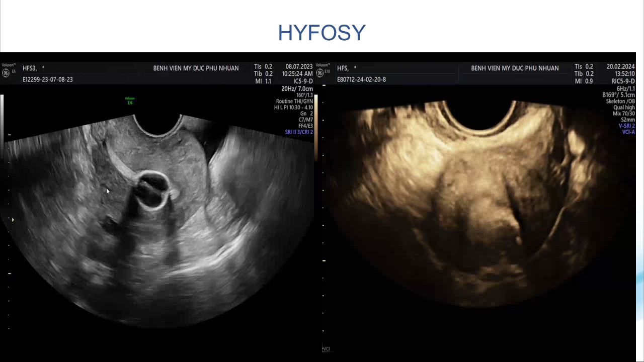The height and width of the screenshot is (362, 644).
Task: Click the right BENH VIEN MY DUC PHU NHUAN text
Action: (515, 68)
